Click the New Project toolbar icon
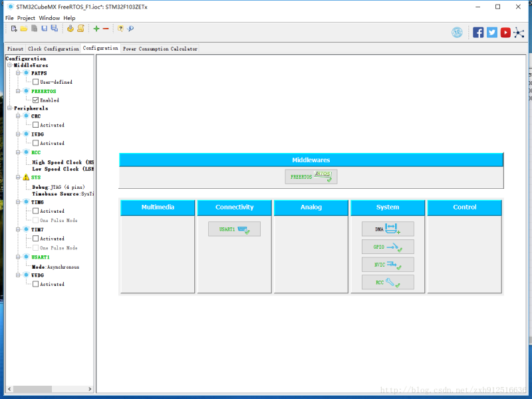The image size is (532, 399). click(14, 29)
